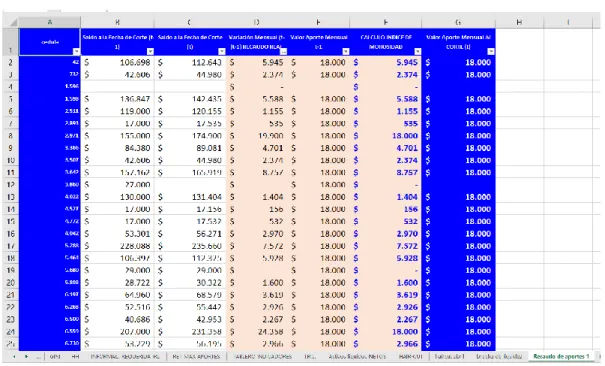This screenshot has height=366, width=605.
Task: Open filter for Variación Mensual header
Action: coord(284,51)
